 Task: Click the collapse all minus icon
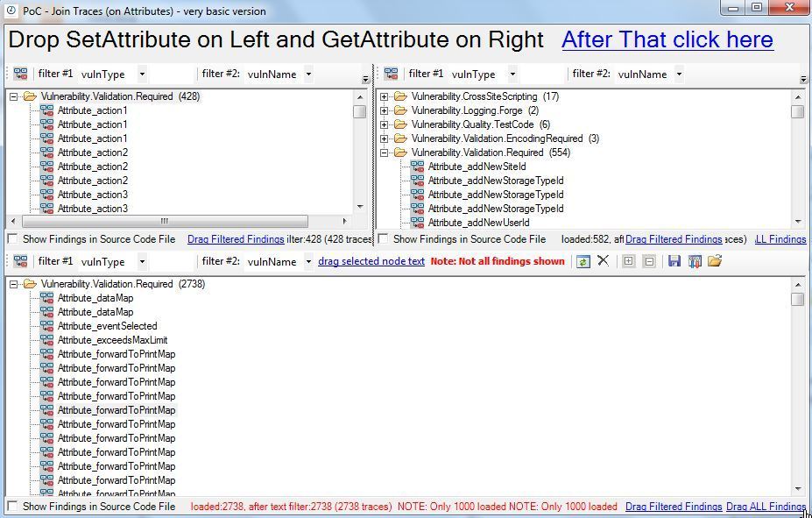click(649, 261)
